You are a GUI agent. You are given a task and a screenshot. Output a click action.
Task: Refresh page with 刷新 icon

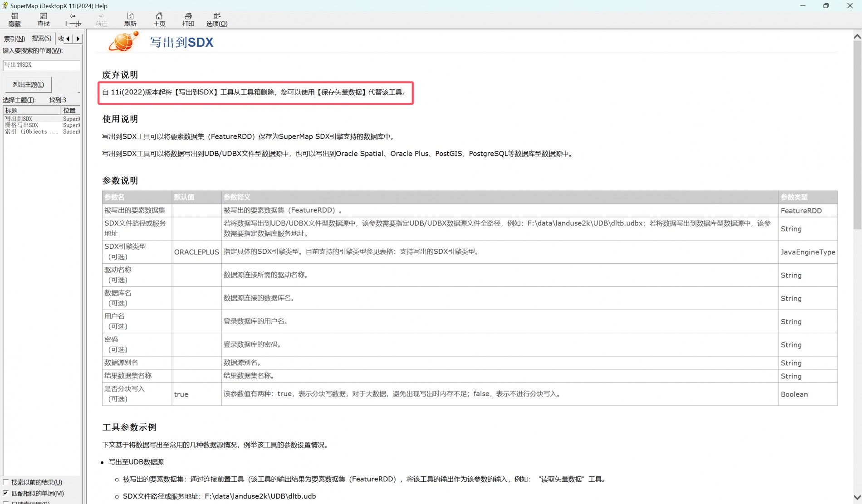[x=130, y=19]
